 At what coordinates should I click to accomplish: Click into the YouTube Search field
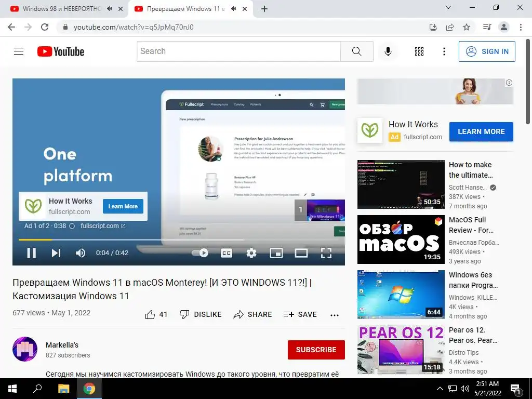238,51
